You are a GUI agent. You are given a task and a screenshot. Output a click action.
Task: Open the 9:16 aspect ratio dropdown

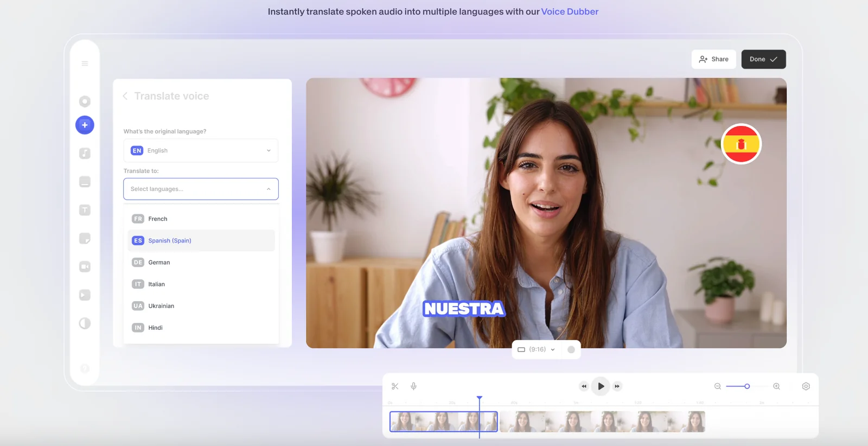(x=536, y=349)
